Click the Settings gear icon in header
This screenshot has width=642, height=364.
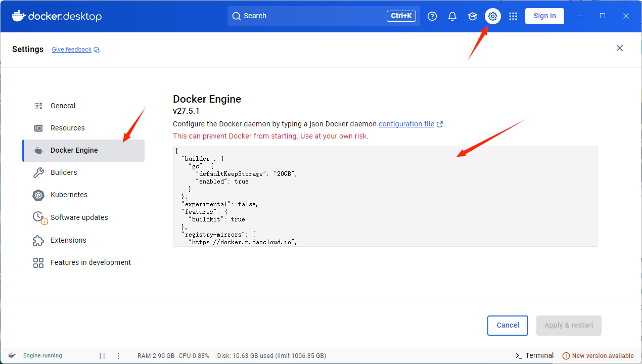(x=493, y=16)
